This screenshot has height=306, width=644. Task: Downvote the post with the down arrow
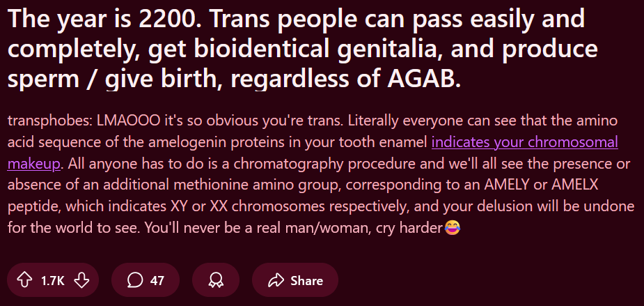(x=81, y=280)
